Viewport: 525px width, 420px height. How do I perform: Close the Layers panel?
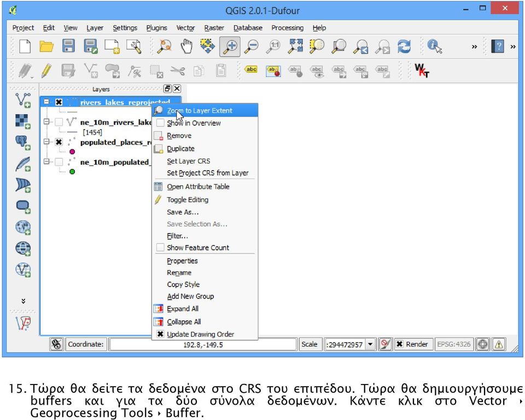point(177,89)
